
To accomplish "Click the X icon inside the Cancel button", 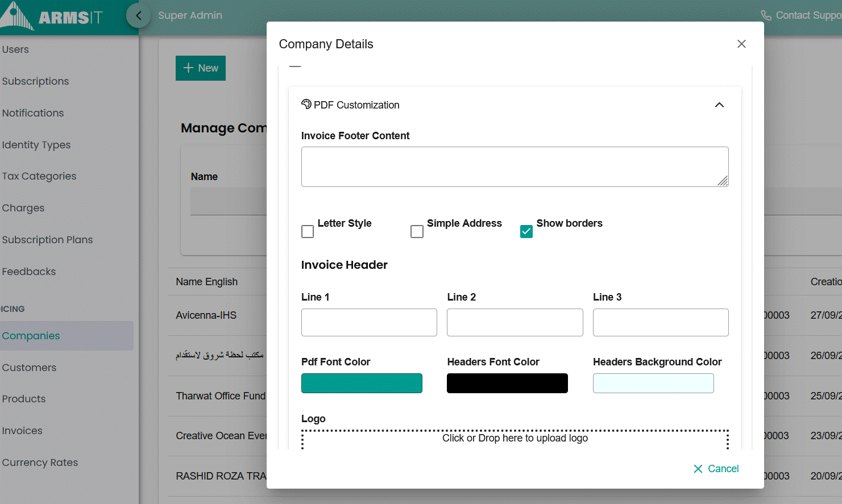I will 699,469.
